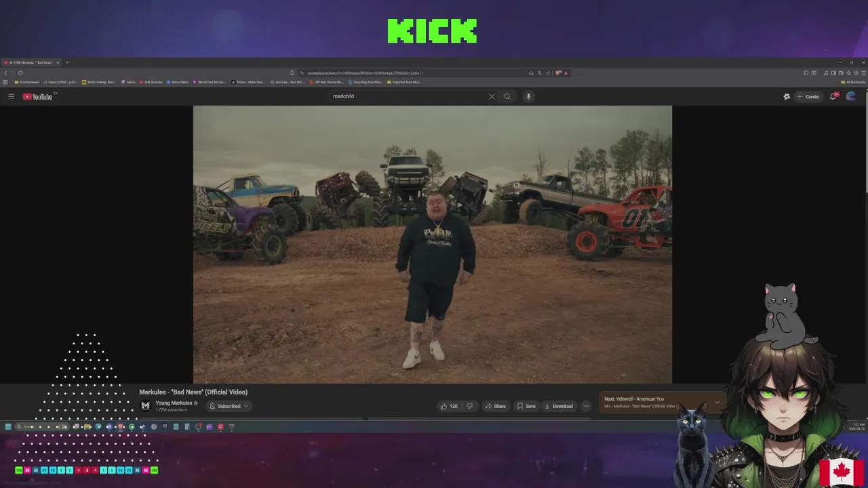Click the zoom magnifier icon in the address bar
This screenshot has height=488, width=868.
(x=540, y=73)
